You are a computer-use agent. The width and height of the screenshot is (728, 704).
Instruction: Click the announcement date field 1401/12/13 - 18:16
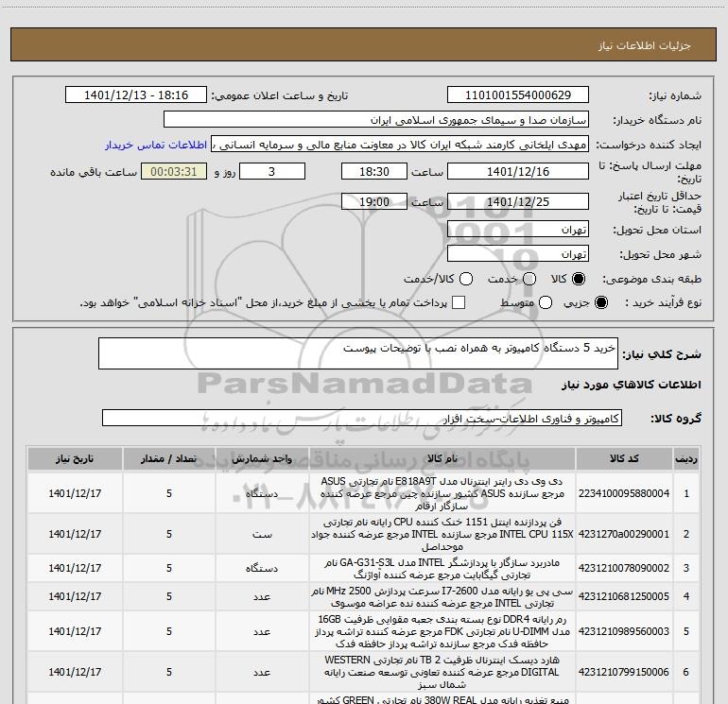point(136,95)
